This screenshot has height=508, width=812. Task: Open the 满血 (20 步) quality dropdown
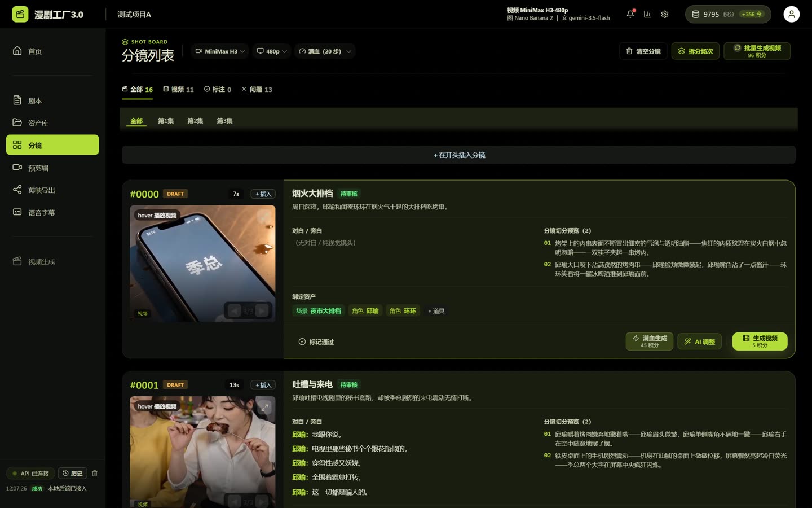[325, 51]
